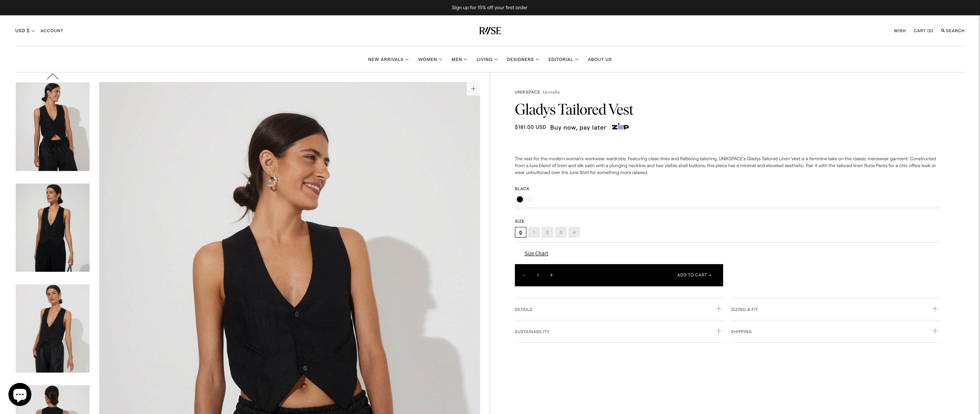Open the Zip pay later logo
Image resolution: width=980 pixels, height=414 pixels.
pyautogui.click(x=620, y=127)
